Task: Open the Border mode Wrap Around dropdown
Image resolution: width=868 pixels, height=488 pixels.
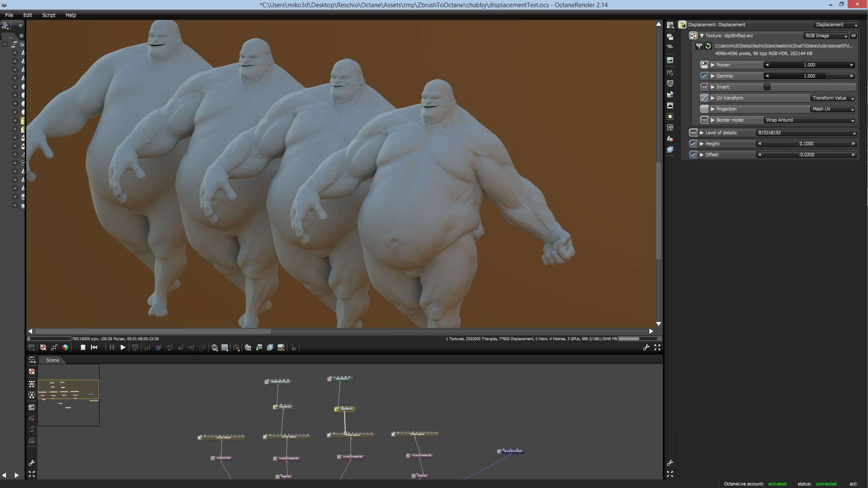Action: [x=809, y=120]
